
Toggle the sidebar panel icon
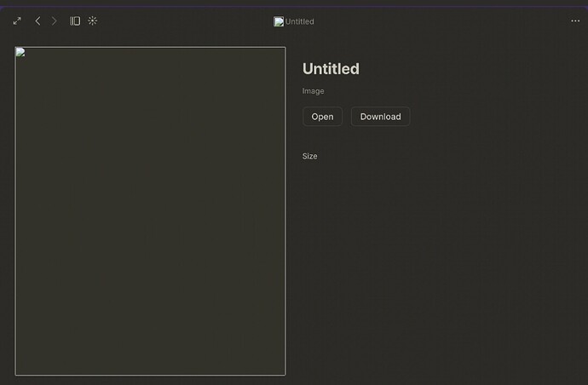75,21
